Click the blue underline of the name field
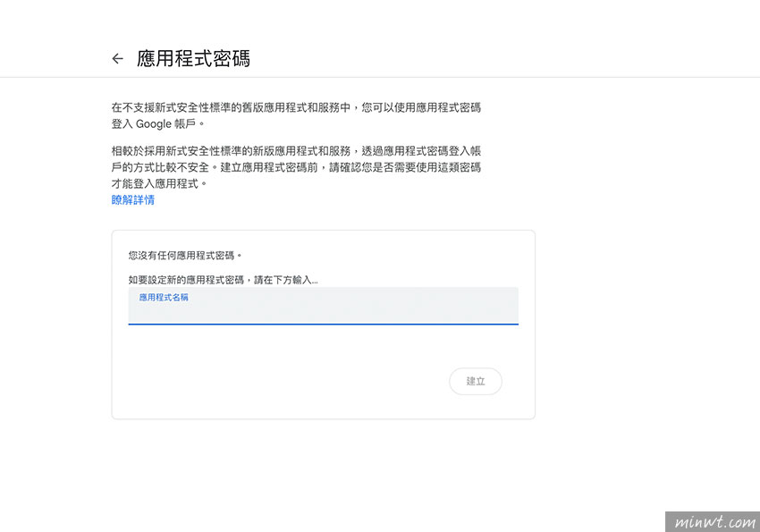Image resolution: width=760 pixels, height=532 pixels. point(323,324)
